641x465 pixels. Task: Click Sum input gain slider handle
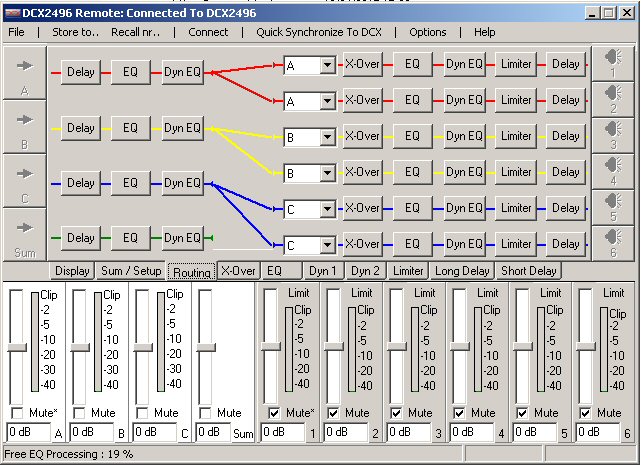[206, 348]
